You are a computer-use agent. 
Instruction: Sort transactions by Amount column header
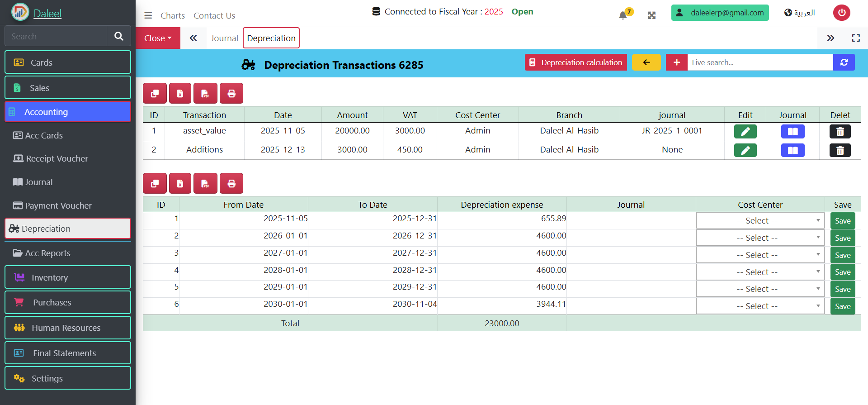pyautogui.click(x=352, y=115)
